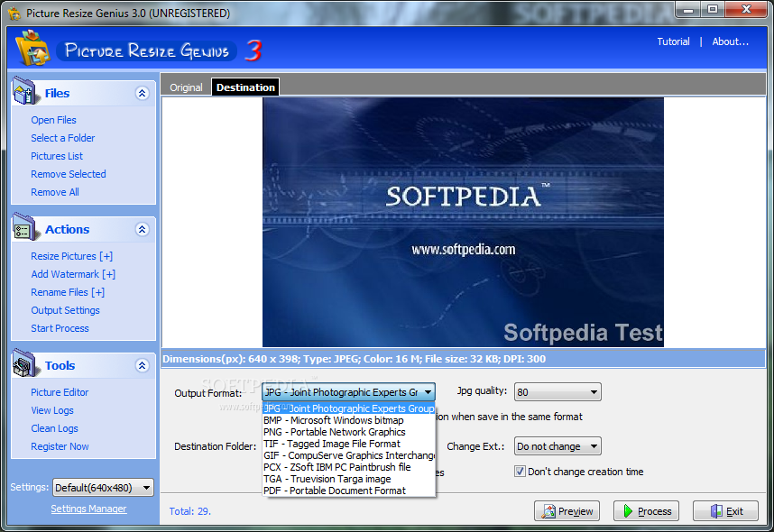Image resolution: width=774 pixels, height=532 pixels.
Task: Click the Exit button
Action: tap(725, 511)
